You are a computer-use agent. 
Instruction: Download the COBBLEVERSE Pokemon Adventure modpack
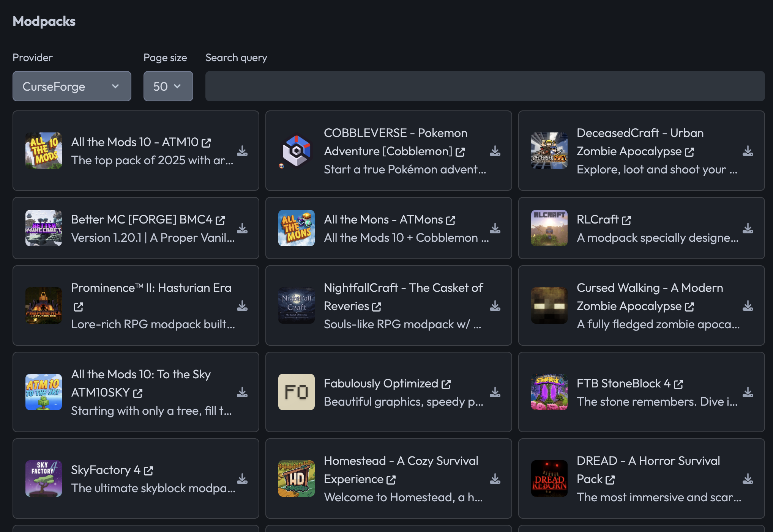click(x=495, y=151)
